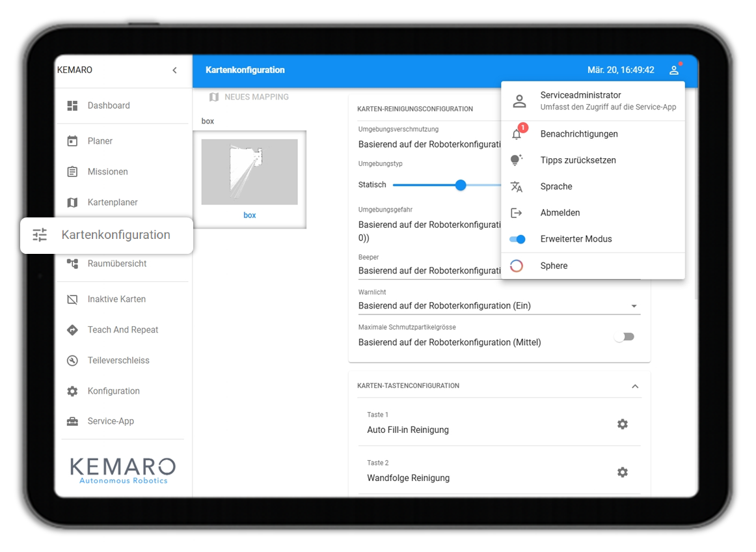Choose Abmelden in the user menu
The height and width of the screenshot is (552, 756).
click(593, 213)
